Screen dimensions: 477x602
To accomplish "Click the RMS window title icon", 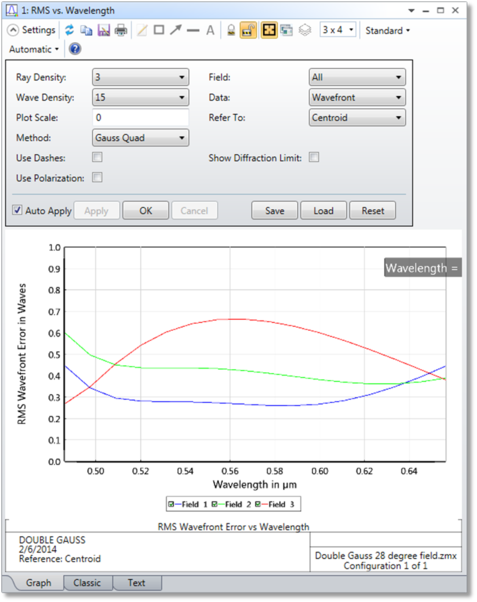I will pos(12,10).
